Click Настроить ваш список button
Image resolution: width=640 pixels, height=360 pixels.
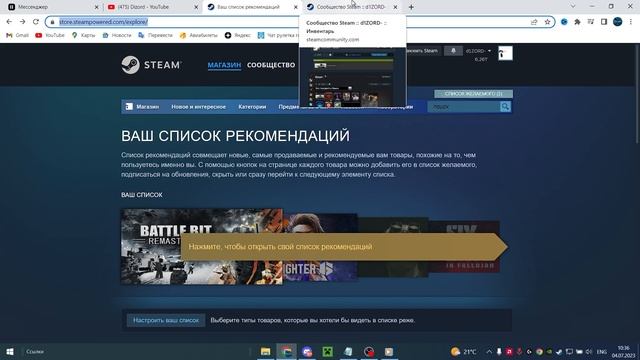[166, 320]
